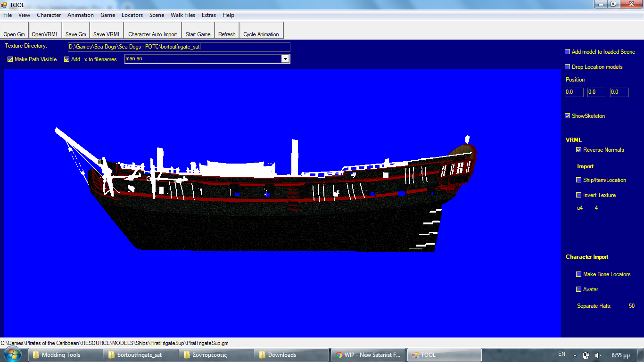
Task: Switch to Downloads taskbar folder
Action: pos(292,355)
